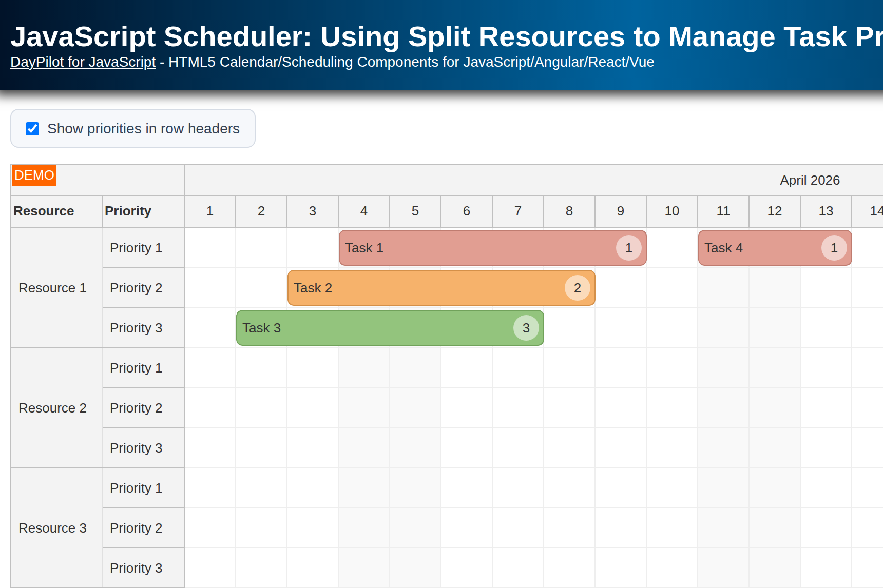Select the Task 4 event bar
Viewport: 883px width, 588px height.
[744, 248]
